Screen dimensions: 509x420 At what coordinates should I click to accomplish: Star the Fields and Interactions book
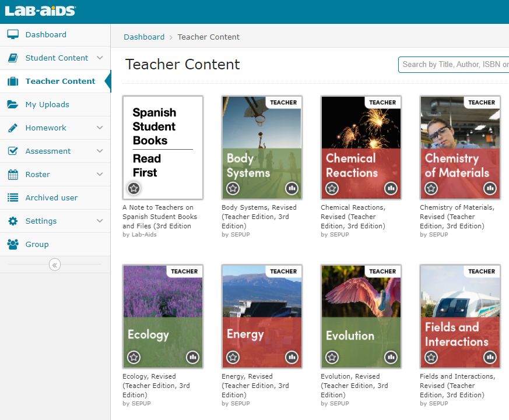(431, 357)
